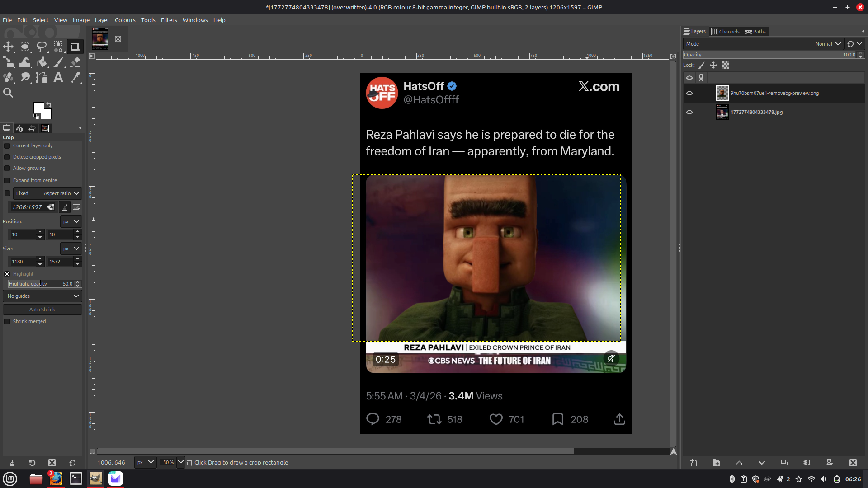Select the Colour Picker eyedropper tool
Screen dimensions: 868x488
tap(75, 78)
